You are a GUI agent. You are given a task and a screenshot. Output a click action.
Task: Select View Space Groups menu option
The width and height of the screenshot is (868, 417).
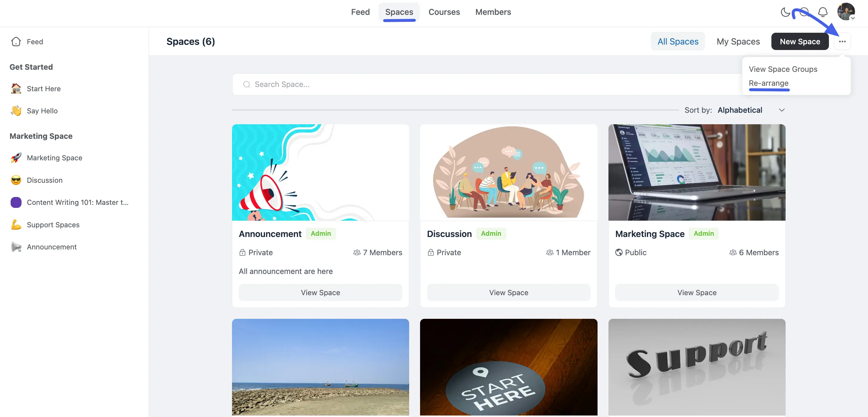pyautogui.click(x=783, y=69)
